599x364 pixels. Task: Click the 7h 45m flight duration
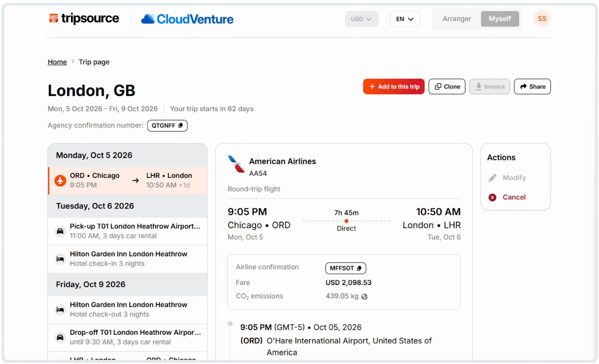(346, 213)
